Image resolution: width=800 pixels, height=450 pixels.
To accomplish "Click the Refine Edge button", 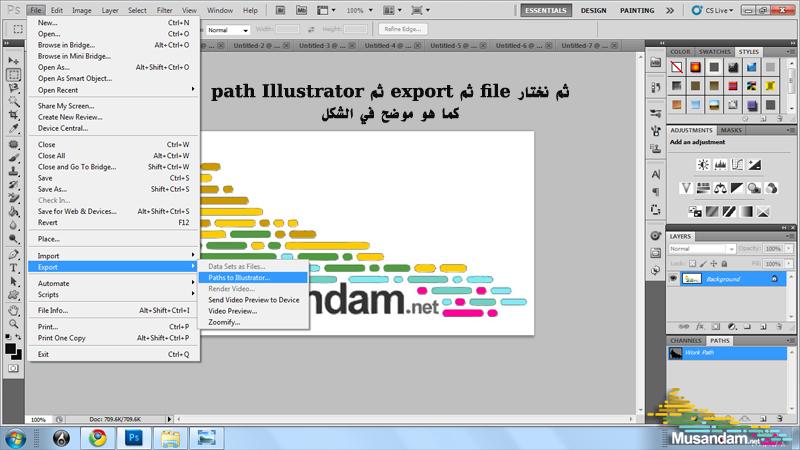I will pos(403,29).
